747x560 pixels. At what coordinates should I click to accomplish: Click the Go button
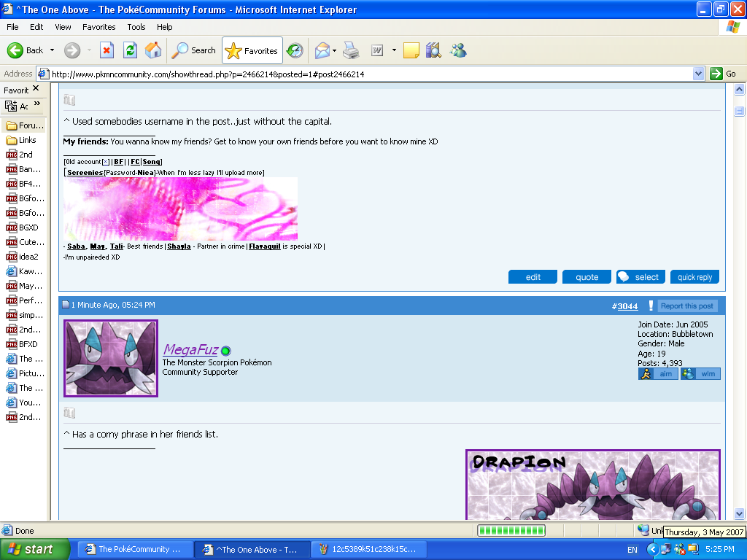(723, 74)
